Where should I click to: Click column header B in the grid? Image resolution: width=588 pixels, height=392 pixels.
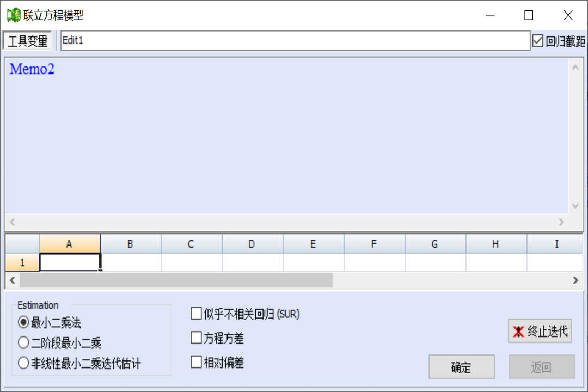130,243
